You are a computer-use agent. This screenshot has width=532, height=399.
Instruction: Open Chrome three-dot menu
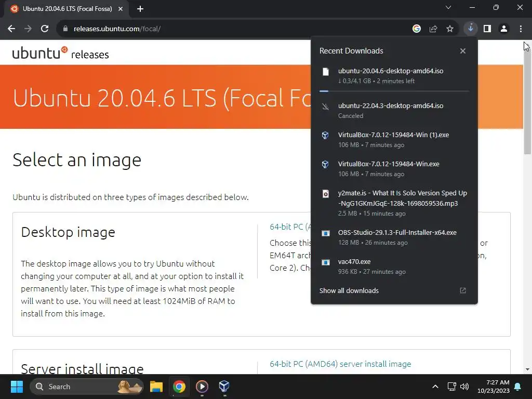pos(521,29)
